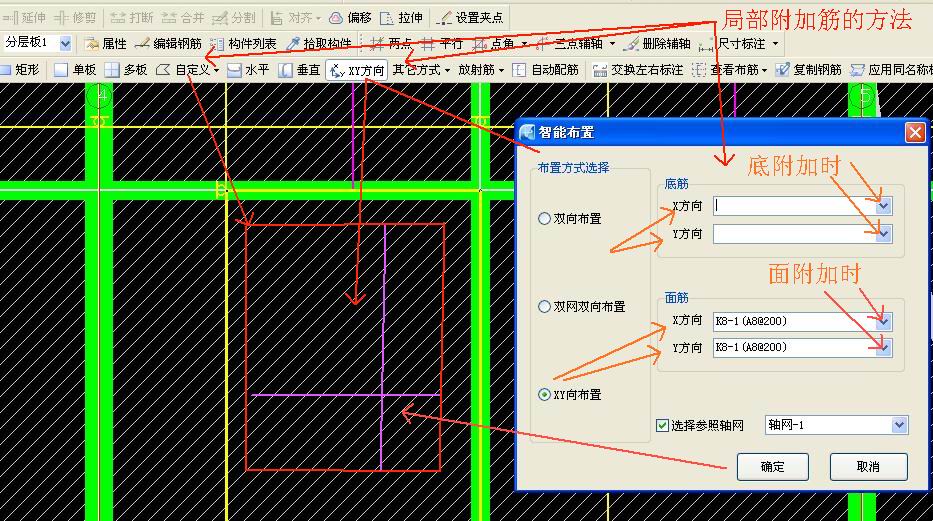933x521 pixels.
Task: Select the 拉伸 (stretch) tool
Action: (402, 18)
